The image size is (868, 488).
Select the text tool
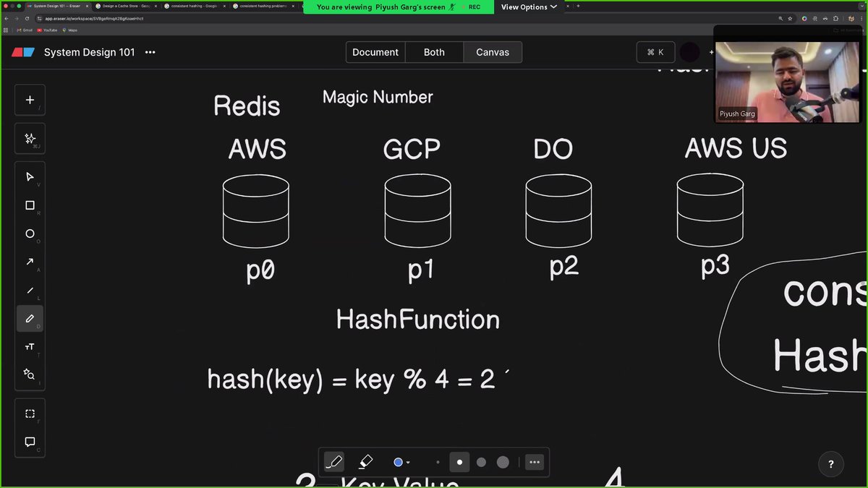point(30,346)
